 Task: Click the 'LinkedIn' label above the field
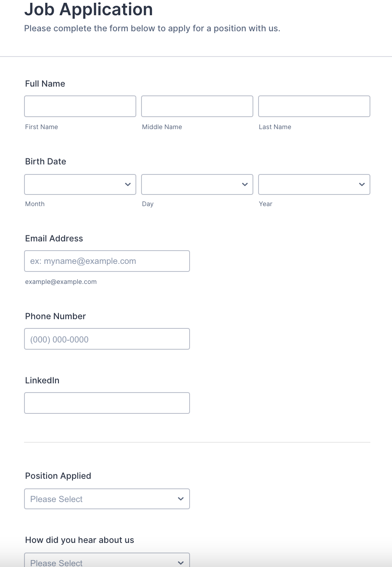(42, 381)
